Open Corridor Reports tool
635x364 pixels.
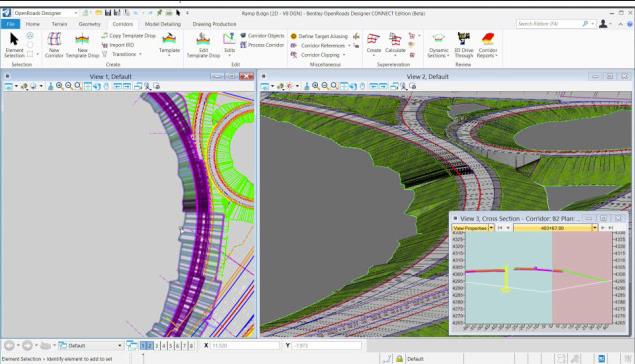point(488,45)
